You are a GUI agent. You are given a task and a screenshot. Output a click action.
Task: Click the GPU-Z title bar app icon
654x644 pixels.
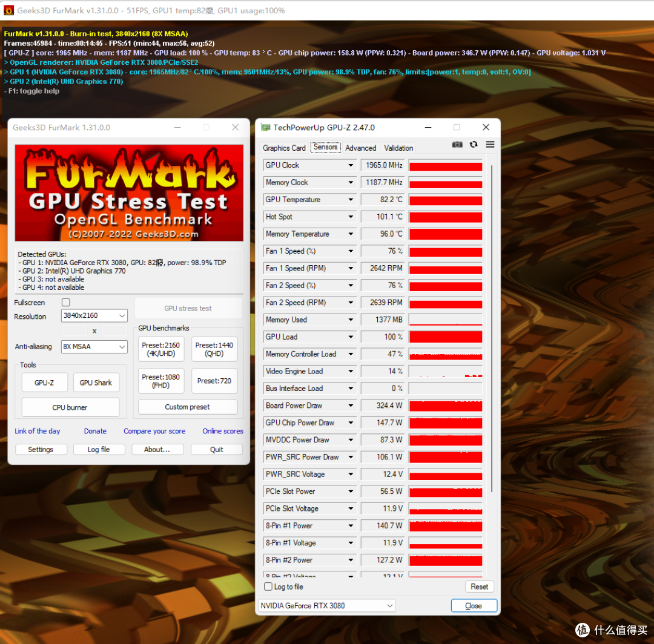click(265, 128)
